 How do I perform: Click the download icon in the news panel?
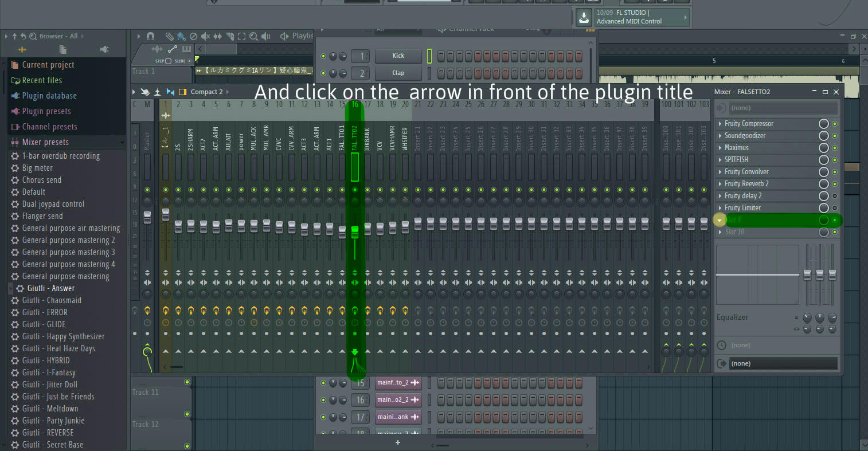pos(584,17)
